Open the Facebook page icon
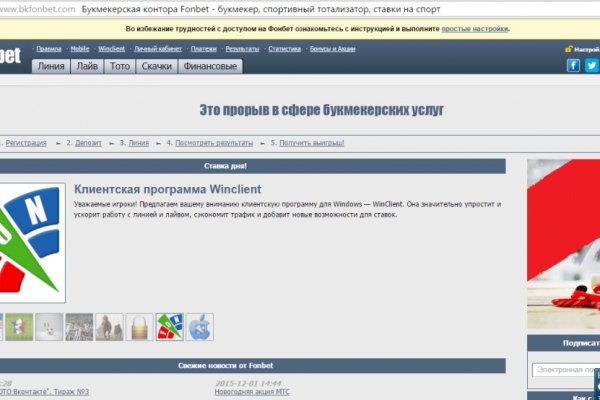 click(574, 66)
